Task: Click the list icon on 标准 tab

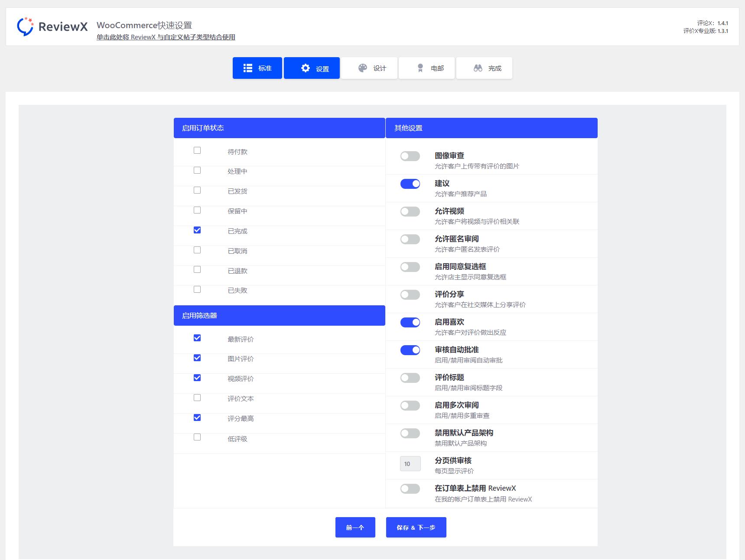Action: 248,68
